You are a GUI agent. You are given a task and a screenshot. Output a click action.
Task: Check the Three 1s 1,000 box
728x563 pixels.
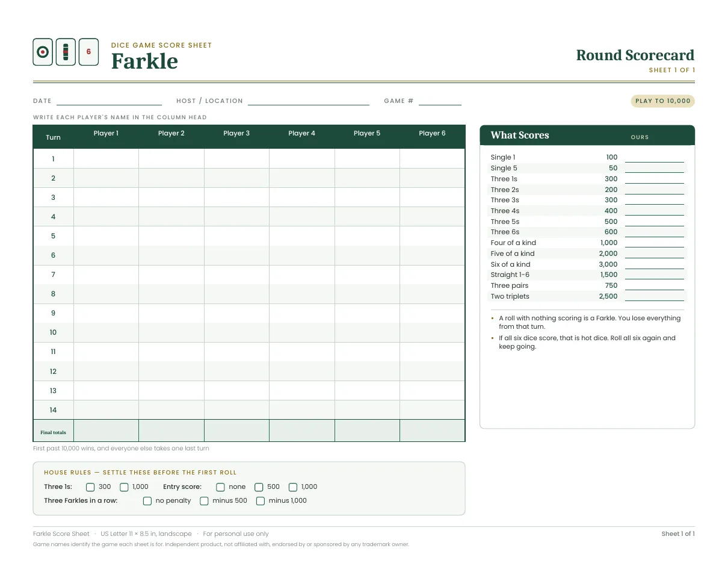pyautogui.click(x=124, y=487)
